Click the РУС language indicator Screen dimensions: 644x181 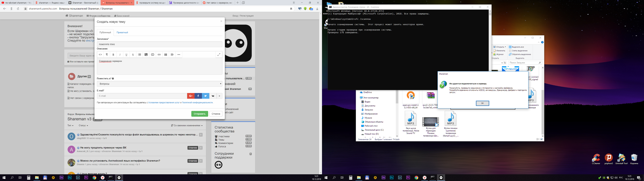621,178
